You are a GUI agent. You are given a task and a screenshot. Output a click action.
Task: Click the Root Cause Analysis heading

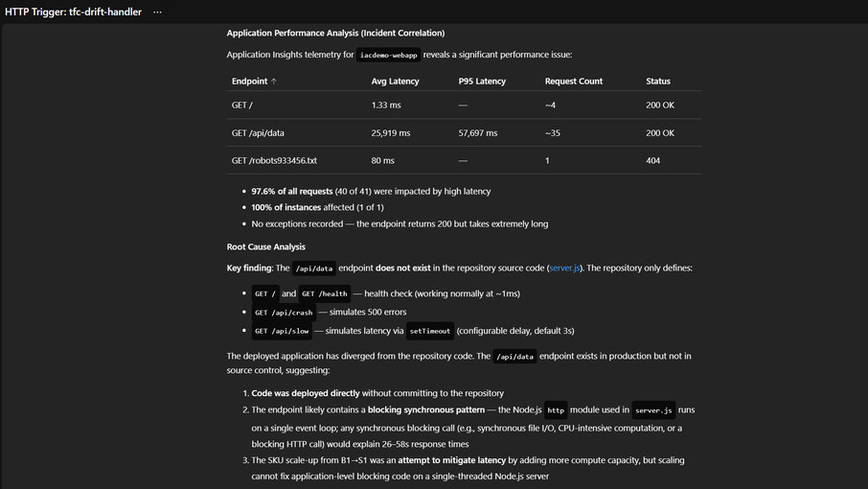click(x=266, y=246)
